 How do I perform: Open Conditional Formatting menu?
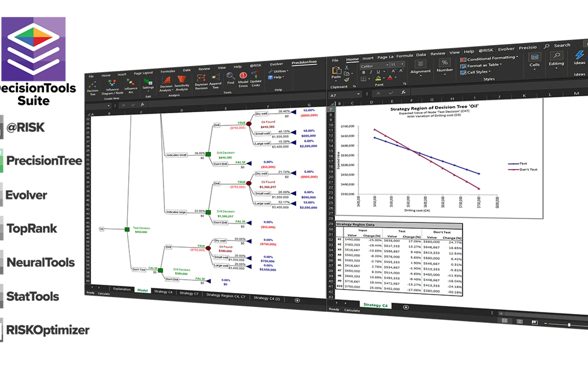[489, 58]
